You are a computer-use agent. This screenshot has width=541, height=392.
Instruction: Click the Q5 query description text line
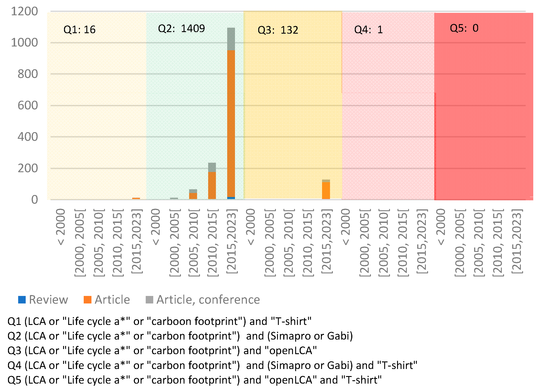[194, 380]
